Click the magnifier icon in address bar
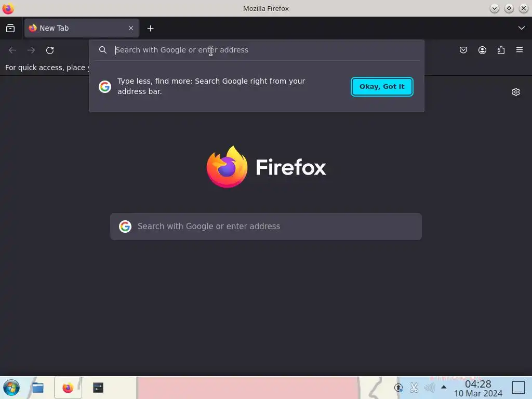The height and width of the screenshot is (399, 532). [x=103, y=50]
